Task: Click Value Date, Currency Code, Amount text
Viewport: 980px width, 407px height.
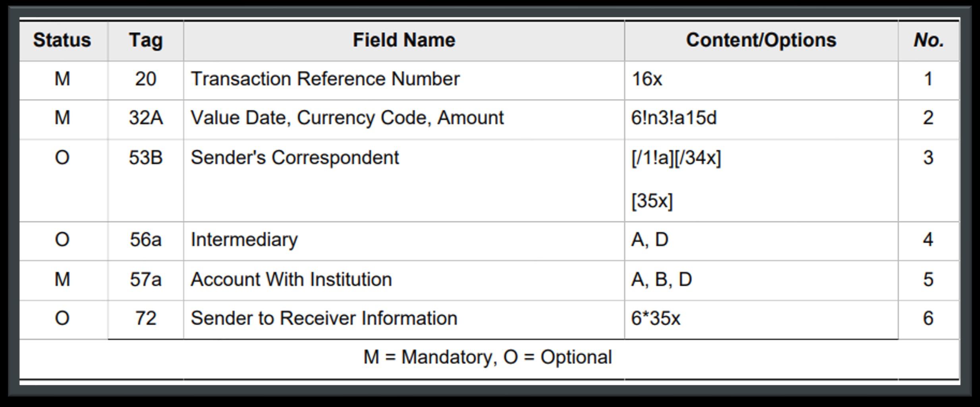Action: point(347,118)
